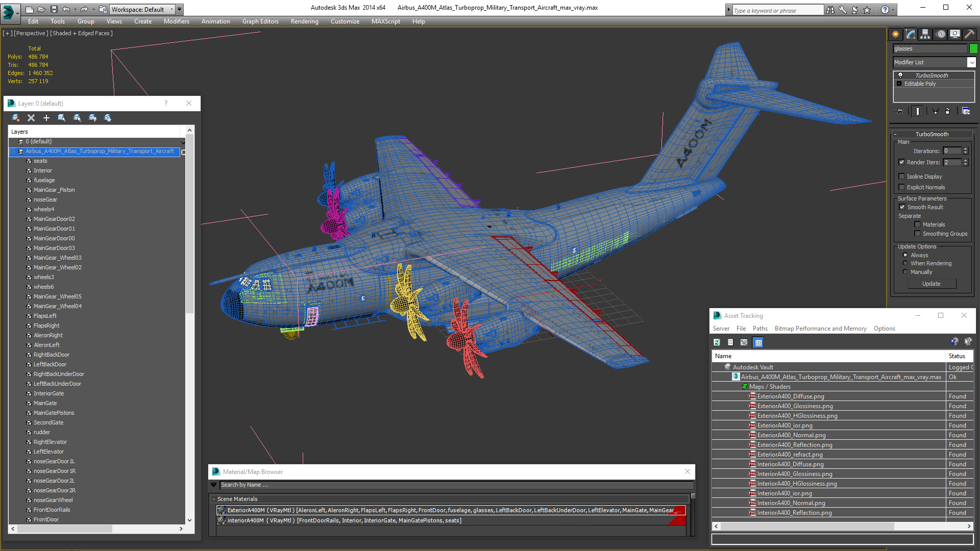Toggle TurboSmooth modifier lightbulb on/off
Screen dimensions: 980x551
pyautogui.click(x=900, y=75)
